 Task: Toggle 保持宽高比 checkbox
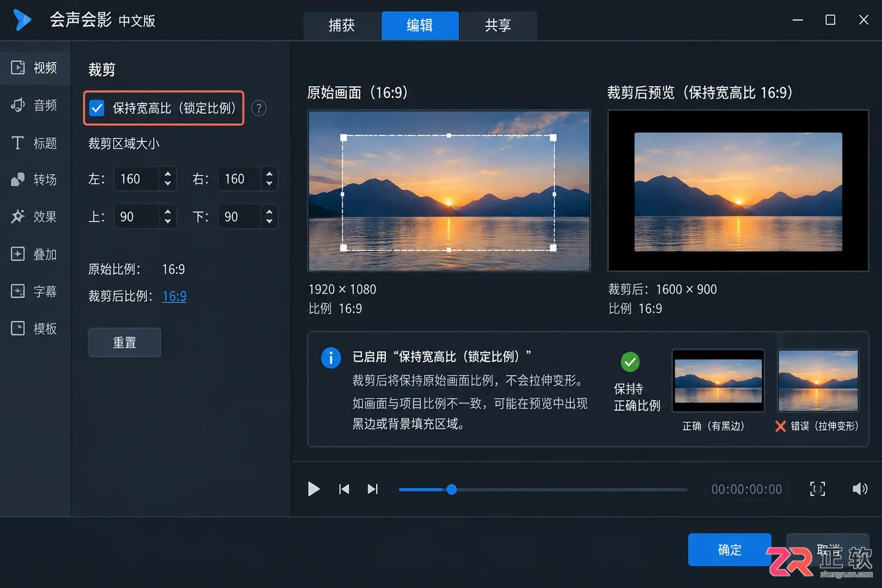(x=97, y=108)
